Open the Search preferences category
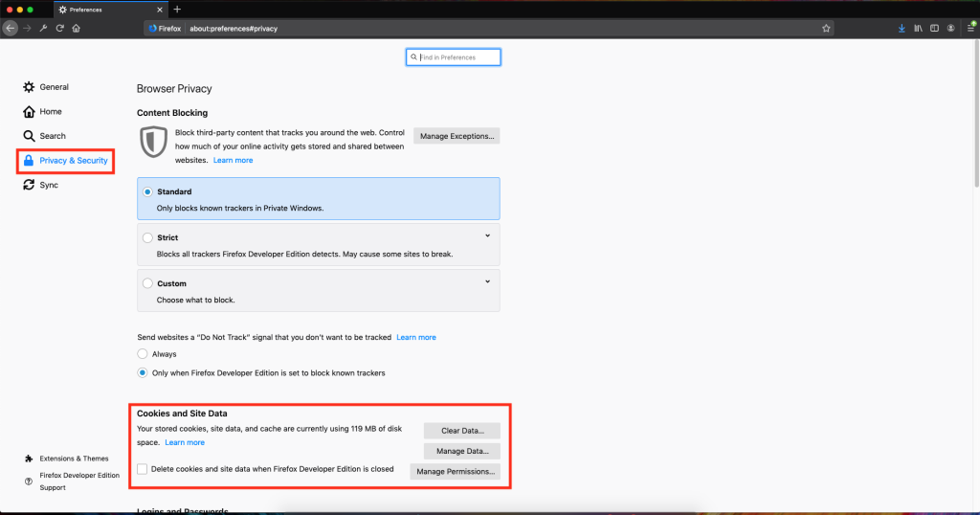 coord(44,136)
